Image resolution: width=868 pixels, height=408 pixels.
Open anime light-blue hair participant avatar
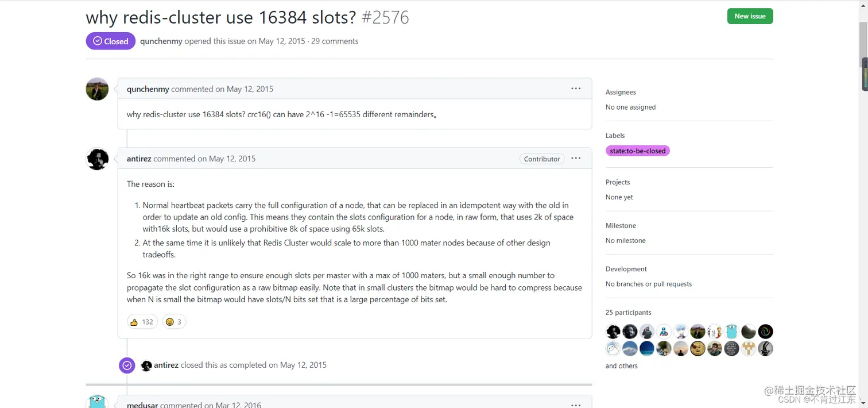(x=681, y=332)
